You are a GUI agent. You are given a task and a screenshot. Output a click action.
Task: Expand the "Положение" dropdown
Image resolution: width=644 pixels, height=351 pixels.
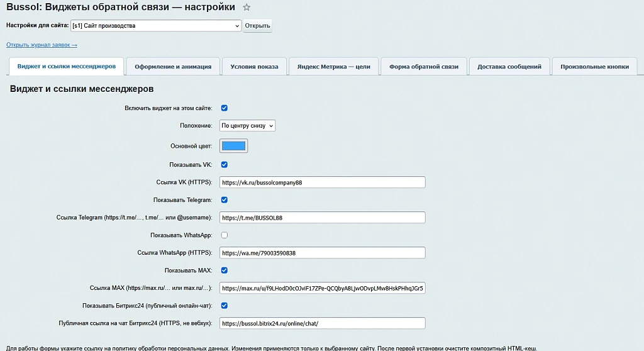pyautogui.click(x=247, y=126)
